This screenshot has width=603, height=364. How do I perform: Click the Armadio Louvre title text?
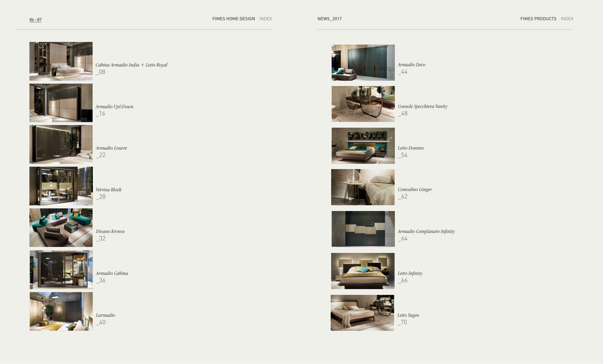[x=111, y=148]
